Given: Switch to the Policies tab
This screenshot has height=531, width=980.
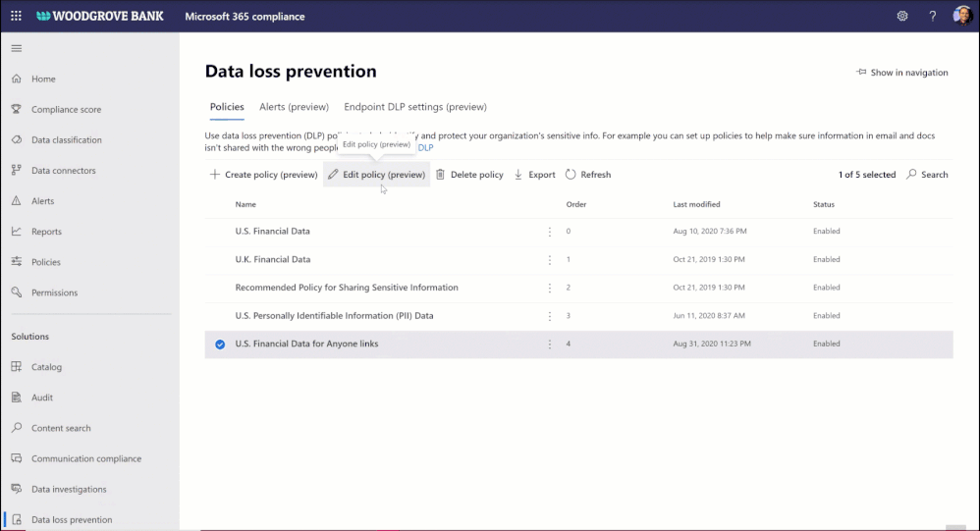Looking at the screenshot, I should (227, 107).
